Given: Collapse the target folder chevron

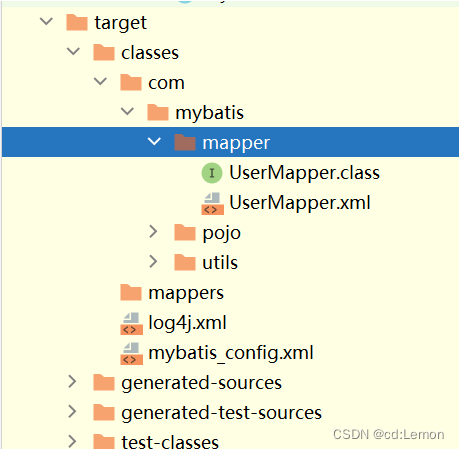Looking at the screenshot, I should [46, 22].
